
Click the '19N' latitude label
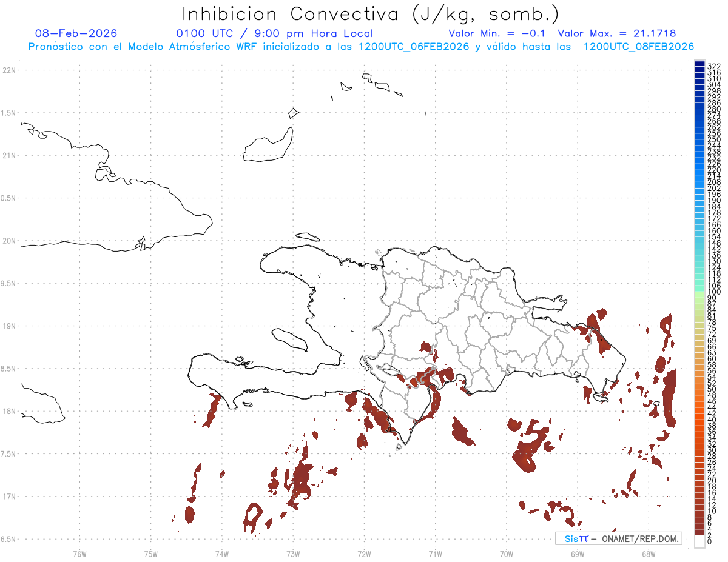pyautogui.click(x=8, y=326)
